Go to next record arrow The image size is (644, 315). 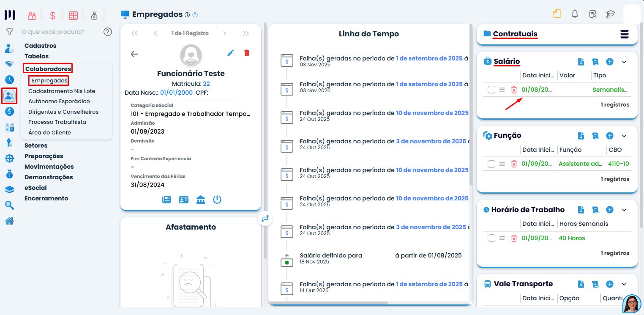click(x=225, y=33)
